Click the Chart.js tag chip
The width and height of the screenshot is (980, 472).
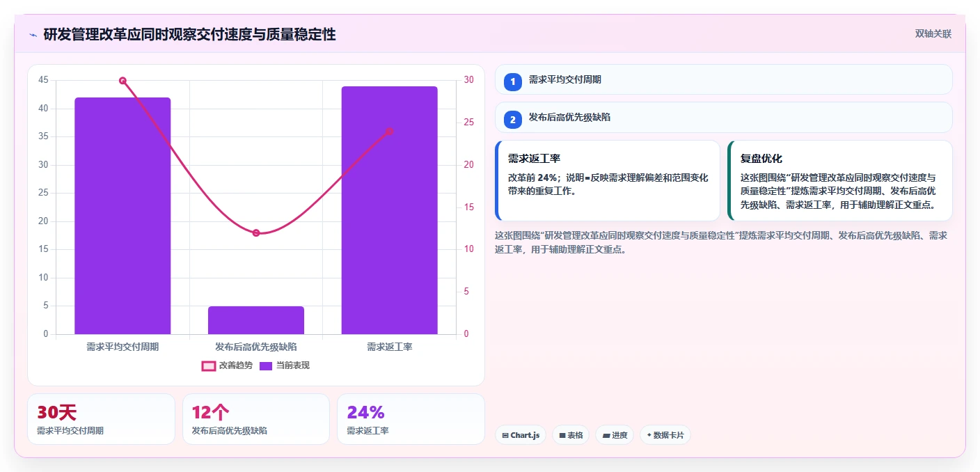[521, 435]
